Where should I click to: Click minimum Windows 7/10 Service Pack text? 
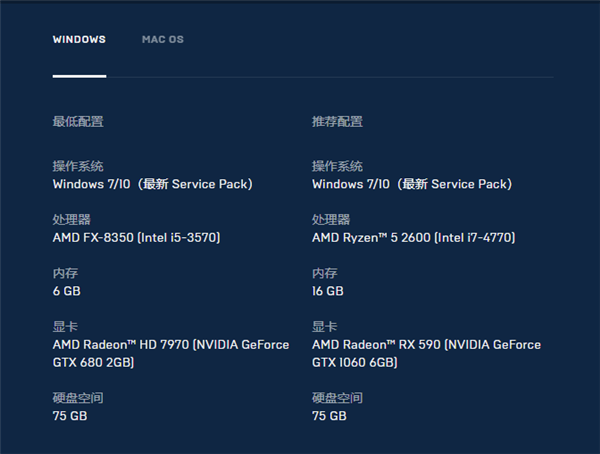tap(153, 184)
